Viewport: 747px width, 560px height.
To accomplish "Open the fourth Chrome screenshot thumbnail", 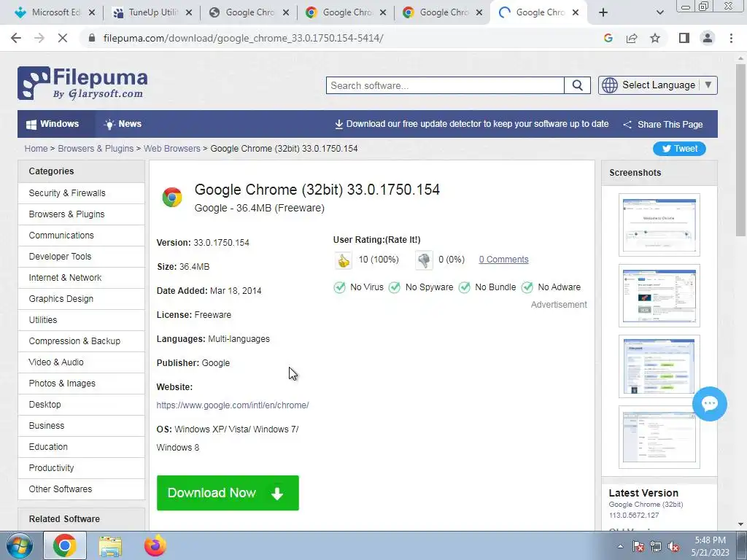I will click(659, 437).
